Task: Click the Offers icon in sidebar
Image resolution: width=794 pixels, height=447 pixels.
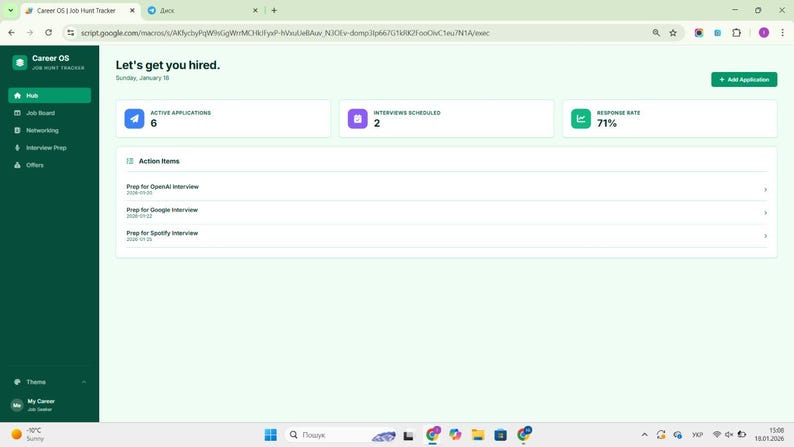Action: (17, 165)
